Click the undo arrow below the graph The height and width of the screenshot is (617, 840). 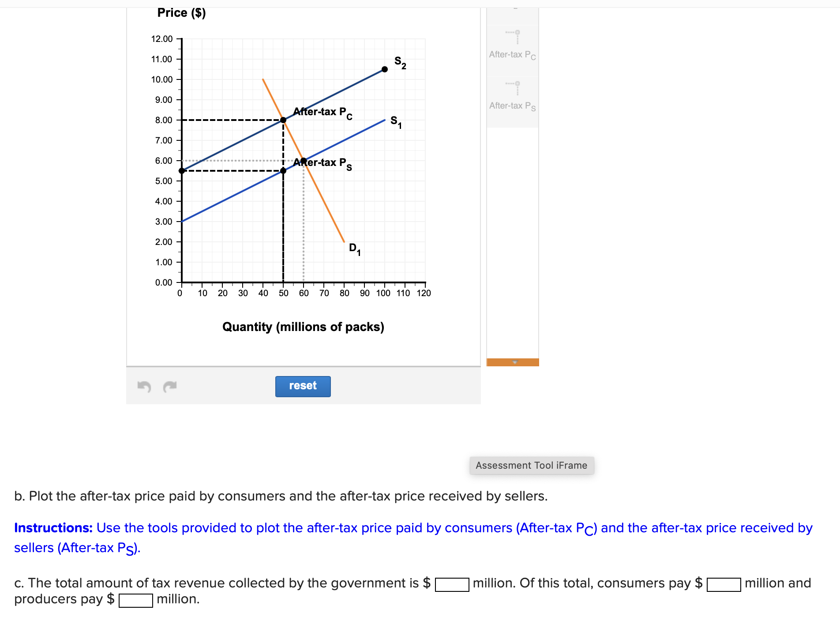[143, 386]
